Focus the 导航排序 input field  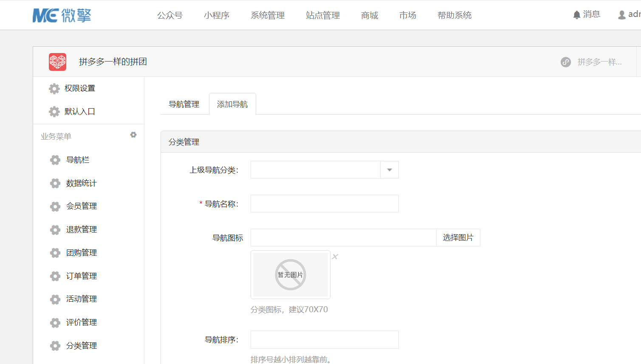[x=325, y=339]
